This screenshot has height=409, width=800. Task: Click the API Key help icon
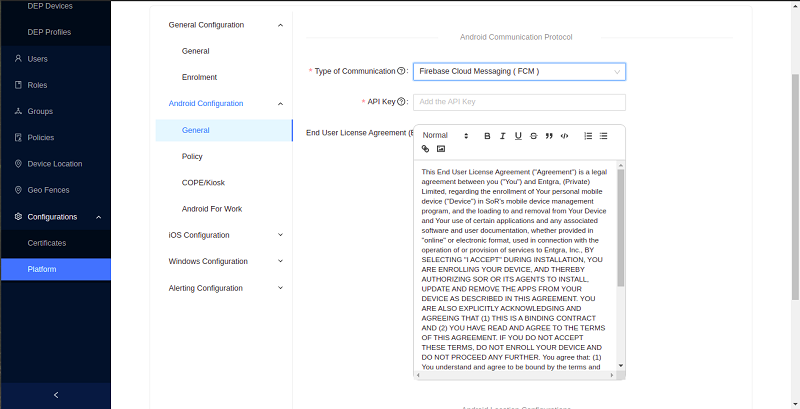point(401,101)
